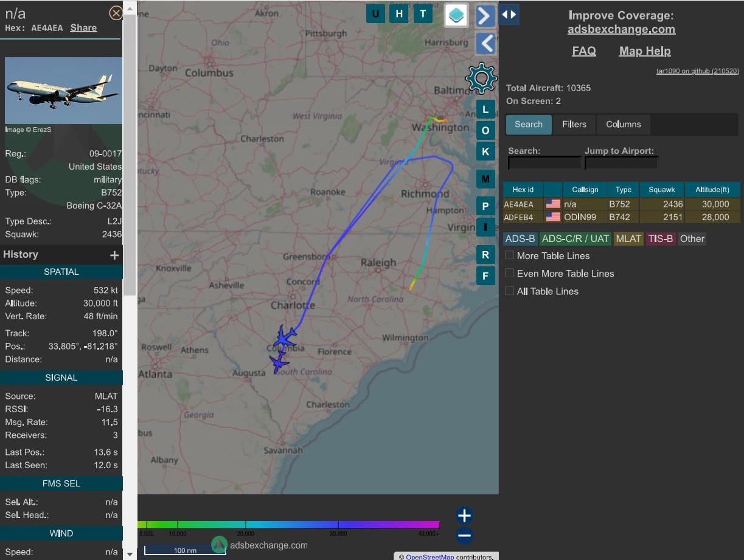Sort table by Altitude(ft) column
This screenshot has width=744, height=560.
pos(712,190)
